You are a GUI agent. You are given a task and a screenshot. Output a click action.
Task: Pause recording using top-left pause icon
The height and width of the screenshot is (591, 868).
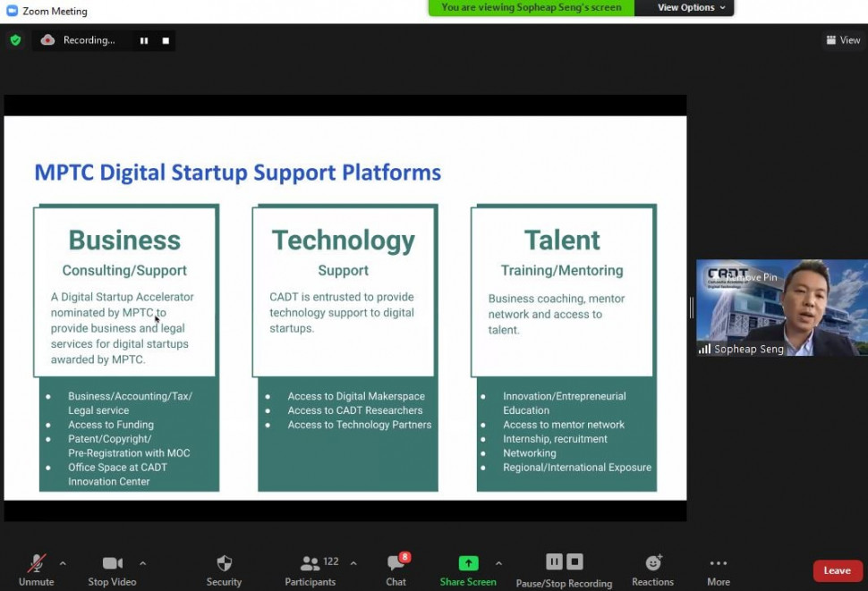(x=144, y=40)
